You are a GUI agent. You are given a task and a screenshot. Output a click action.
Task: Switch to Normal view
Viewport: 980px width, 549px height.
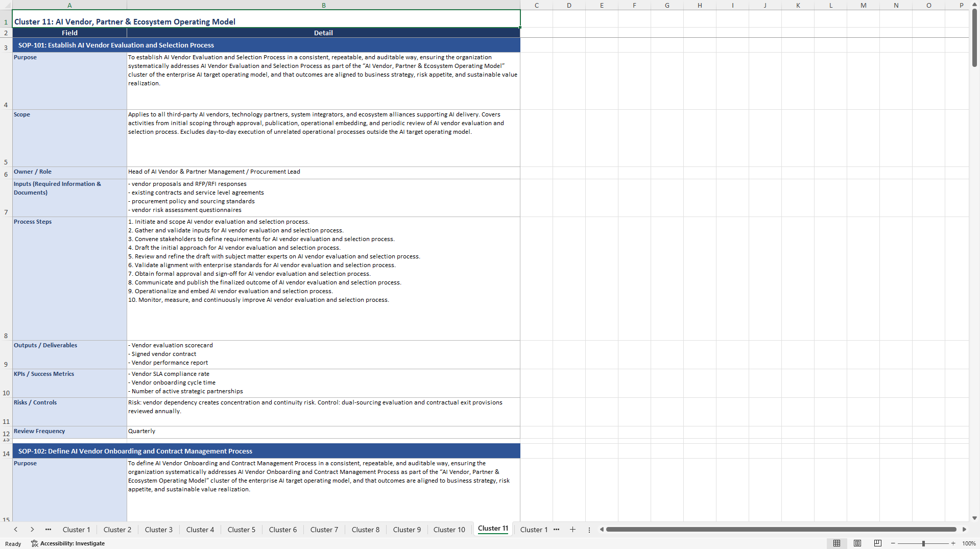click(x=836, y=543)
